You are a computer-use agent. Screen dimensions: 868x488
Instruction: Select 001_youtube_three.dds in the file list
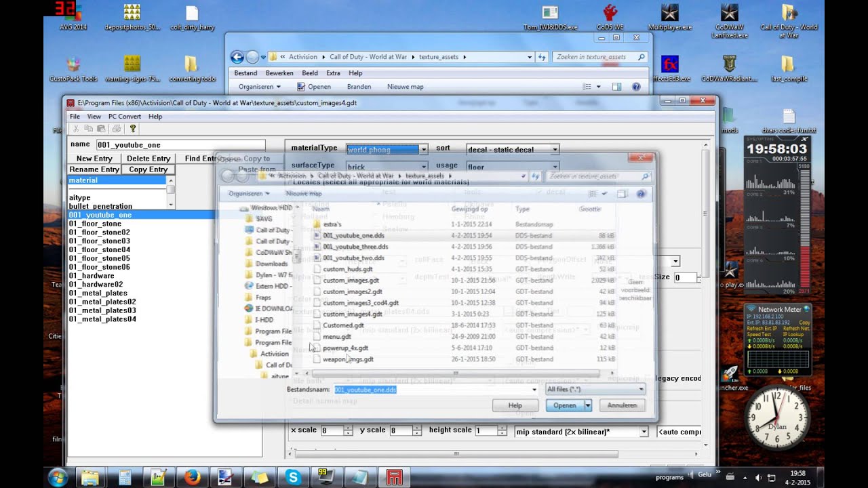[x=355, y=247]
